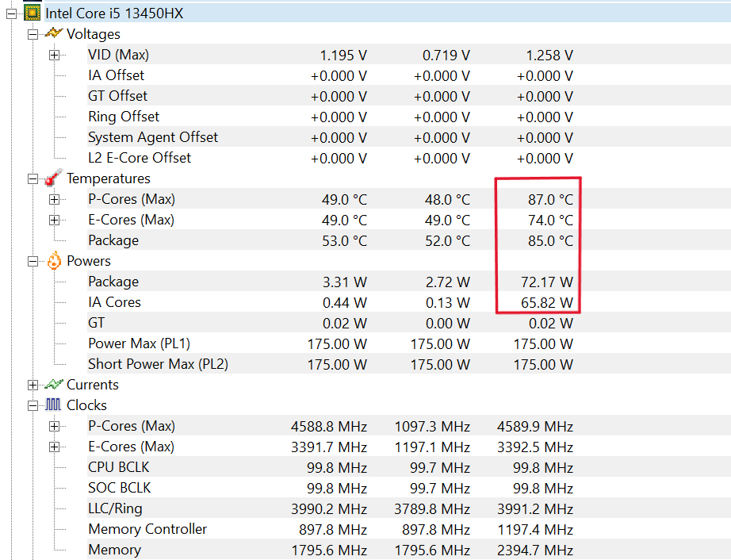Expand the P-Cores (Max) clock row

pyautogui.click(x=54, y=426)
